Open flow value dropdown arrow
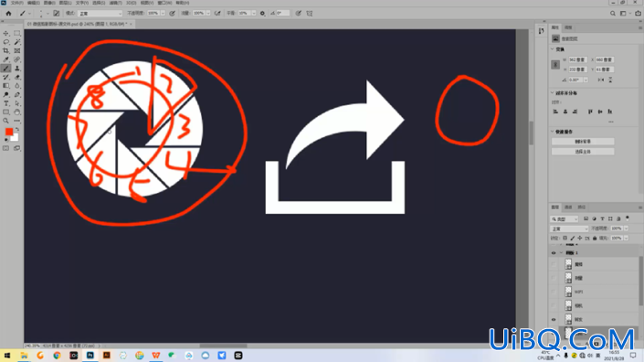This screenshot has width=644, height=362. click(x=208, y=13)
